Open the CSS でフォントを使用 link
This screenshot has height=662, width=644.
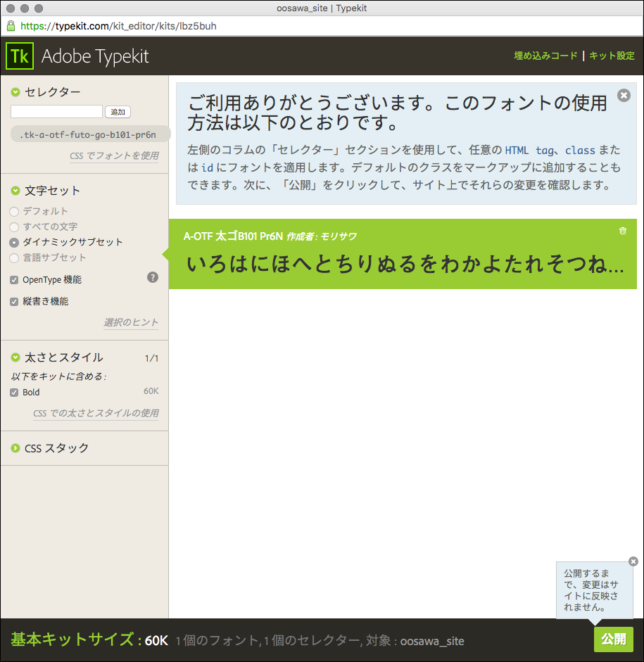(x=114, y=156)
